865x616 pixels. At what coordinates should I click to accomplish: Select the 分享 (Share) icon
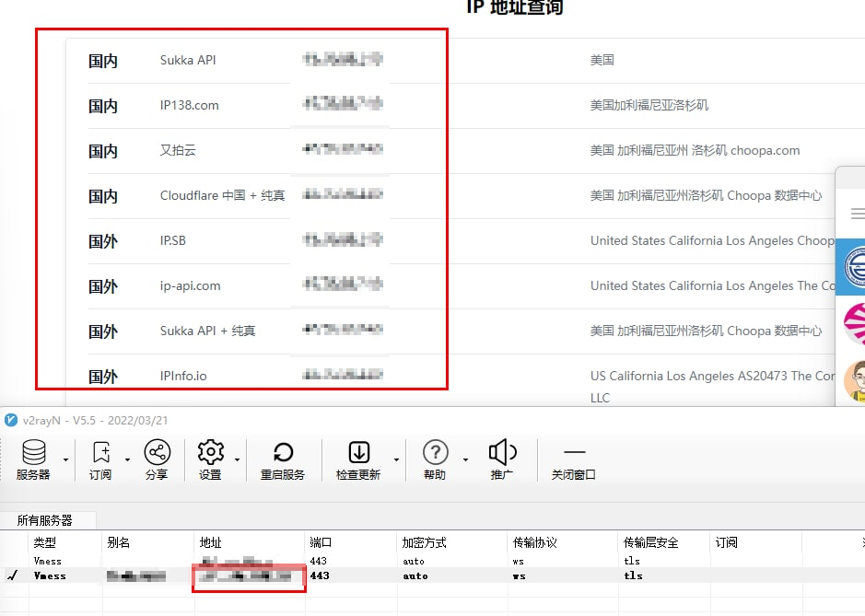pyautogui.click(x=157, y=453)
